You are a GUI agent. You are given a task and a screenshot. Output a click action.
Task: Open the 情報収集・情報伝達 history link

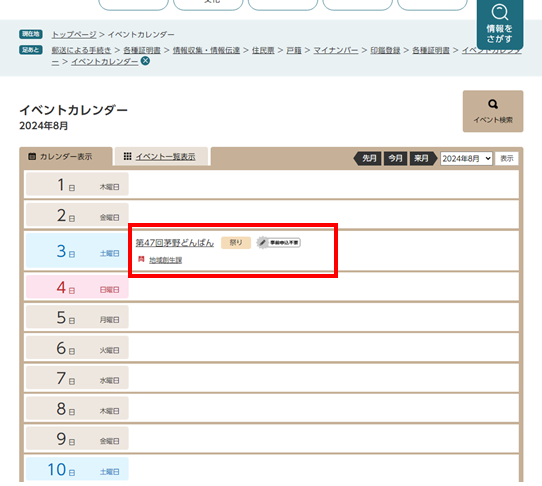(x=206, y=50)
